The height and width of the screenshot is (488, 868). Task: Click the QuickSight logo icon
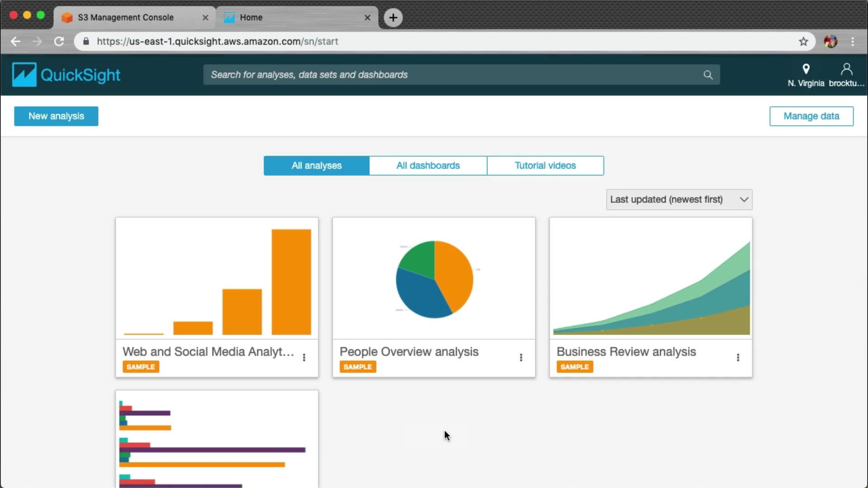point(24,75)
